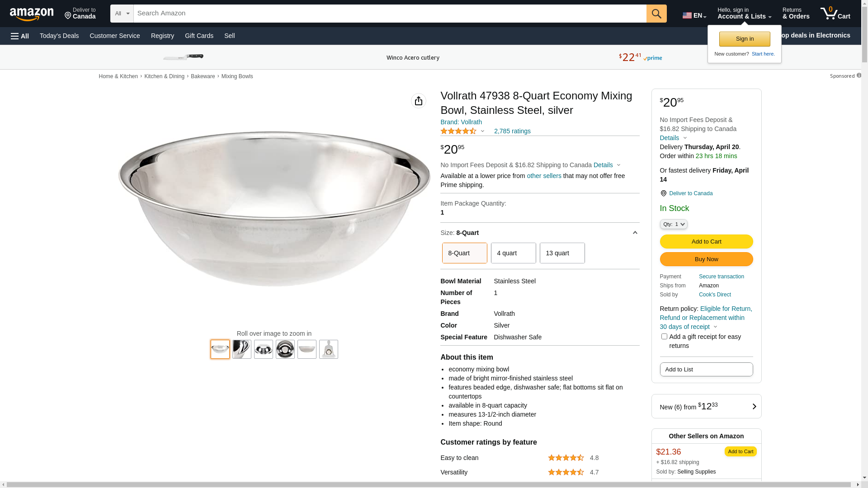The width and height of the screenshot is (868, 488).
Task: Open the search category All dropdown
Action: 122,14
